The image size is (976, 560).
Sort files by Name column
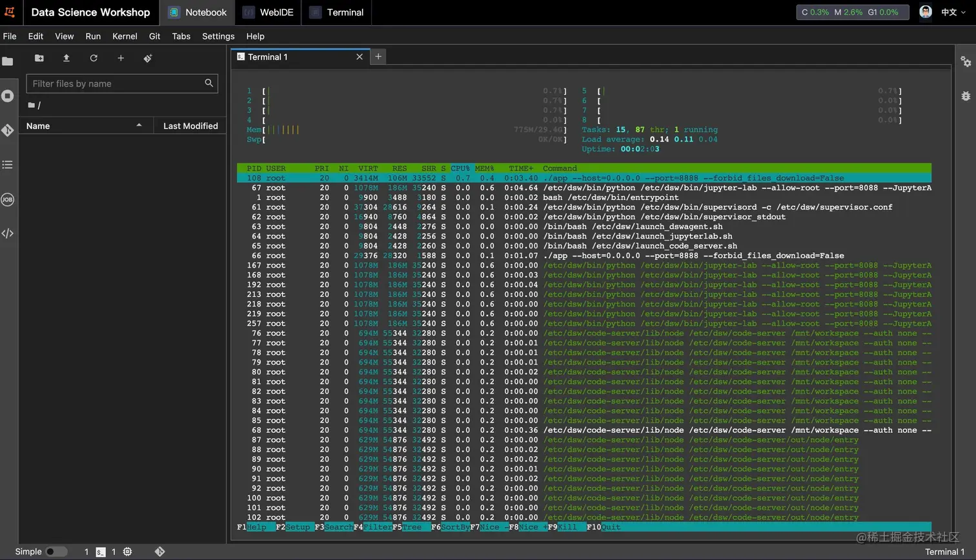38,126
